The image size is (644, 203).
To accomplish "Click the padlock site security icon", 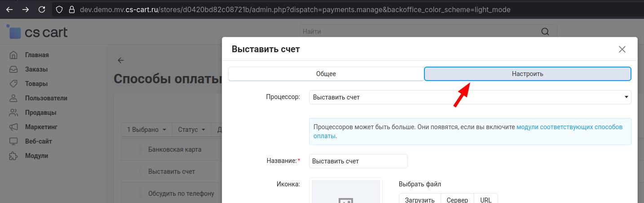I will click(71, 9).
